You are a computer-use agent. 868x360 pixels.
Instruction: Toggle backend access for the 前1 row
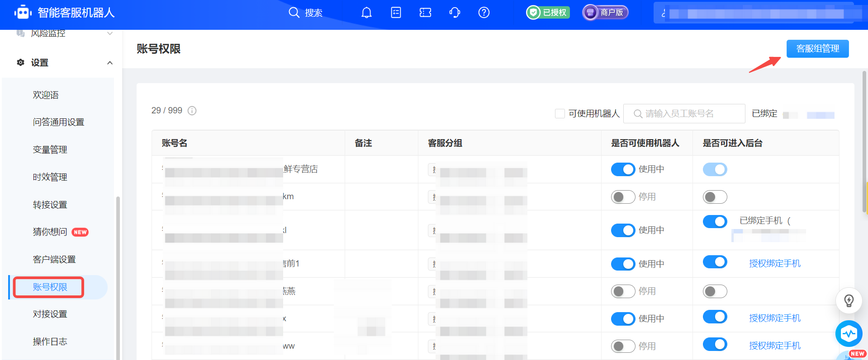click(x=715, y=262)
